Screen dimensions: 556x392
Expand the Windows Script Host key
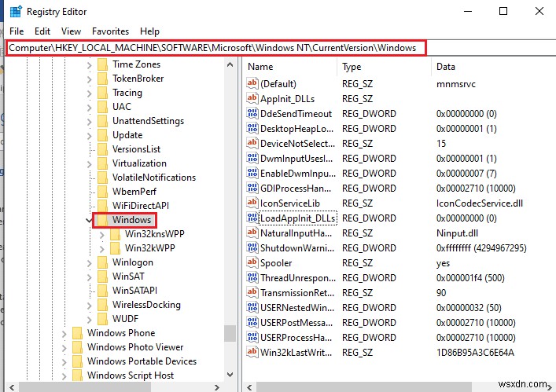(x=64, y=376)
